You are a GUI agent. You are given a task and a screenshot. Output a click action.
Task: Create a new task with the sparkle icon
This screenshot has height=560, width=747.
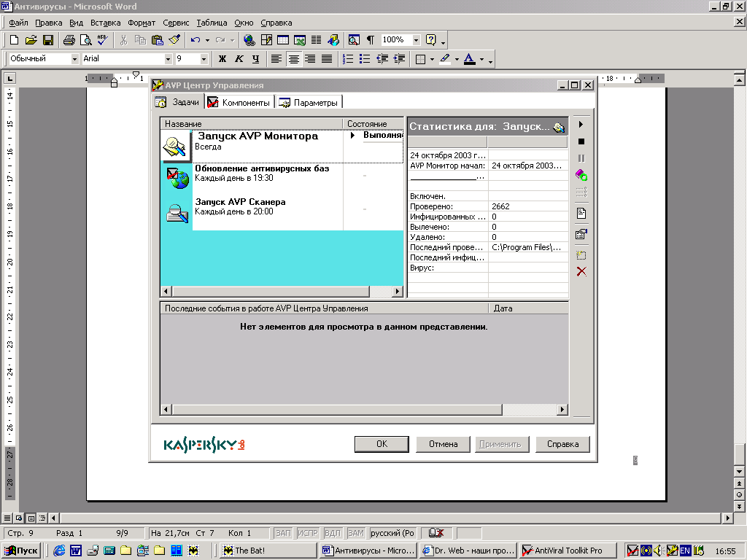click(581, 255)
